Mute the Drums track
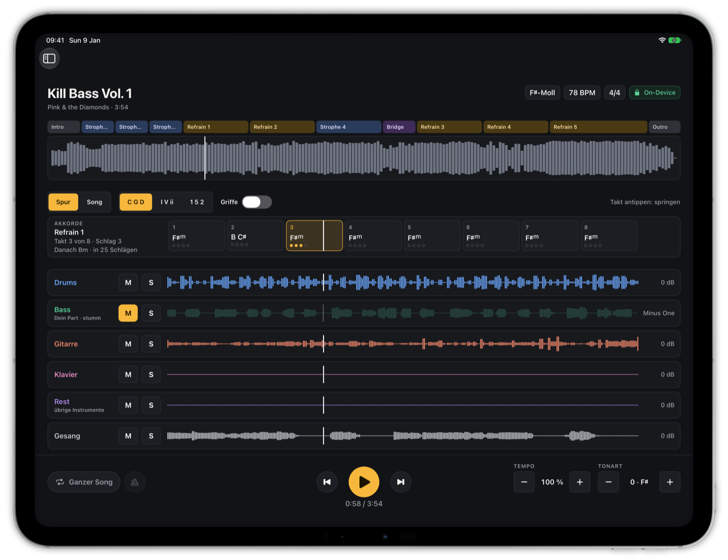The width and height of the screenshot is (728, 560). point(128,283)
